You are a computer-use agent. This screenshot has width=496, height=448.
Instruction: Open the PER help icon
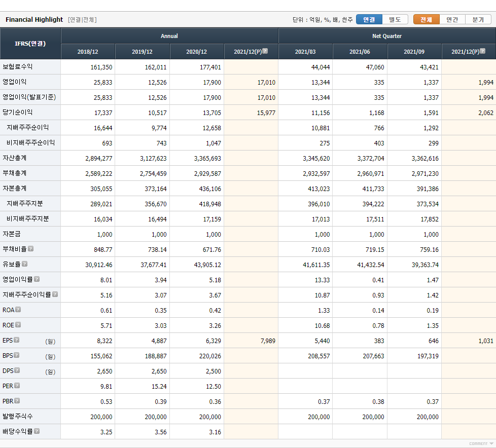coord(17,385)
